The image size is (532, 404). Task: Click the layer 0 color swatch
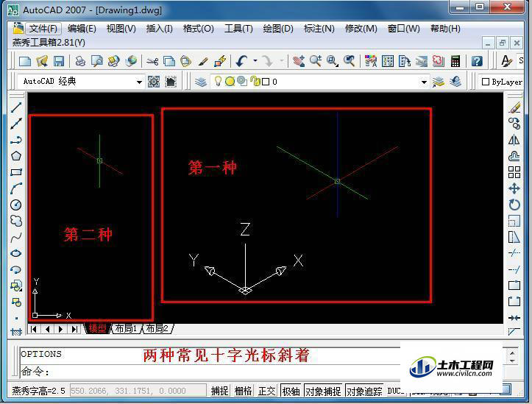tap(266, 82)
